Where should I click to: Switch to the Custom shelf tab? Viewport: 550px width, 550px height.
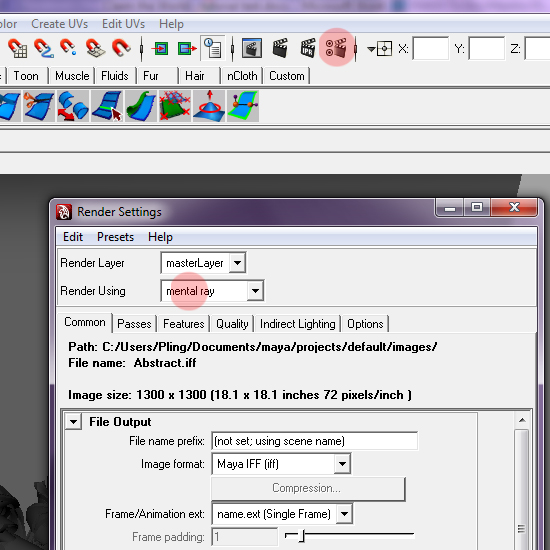click(287, 76)
